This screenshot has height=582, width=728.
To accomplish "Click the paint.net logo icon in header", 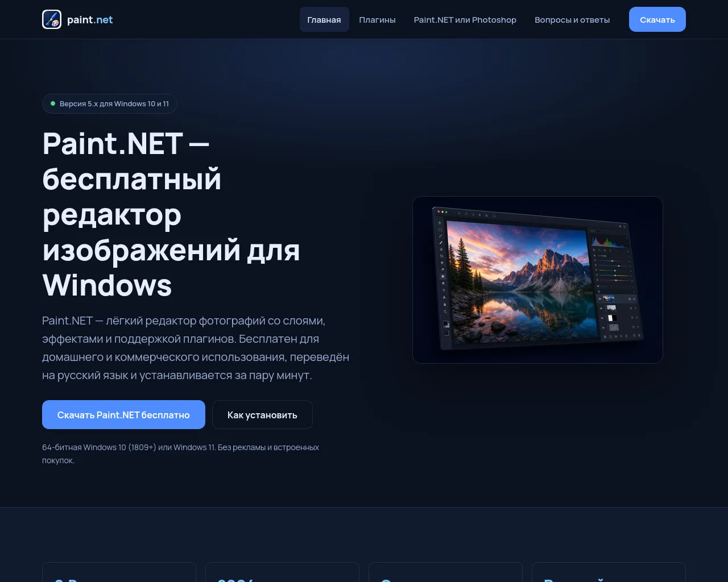I will coord(52,19).
